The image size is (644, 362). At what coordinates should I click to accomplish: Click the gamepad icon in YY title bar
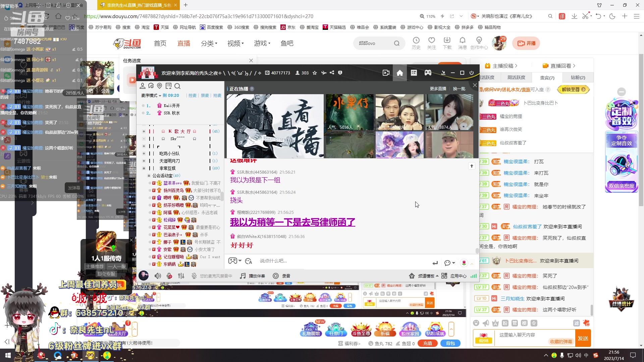(428, 73)
